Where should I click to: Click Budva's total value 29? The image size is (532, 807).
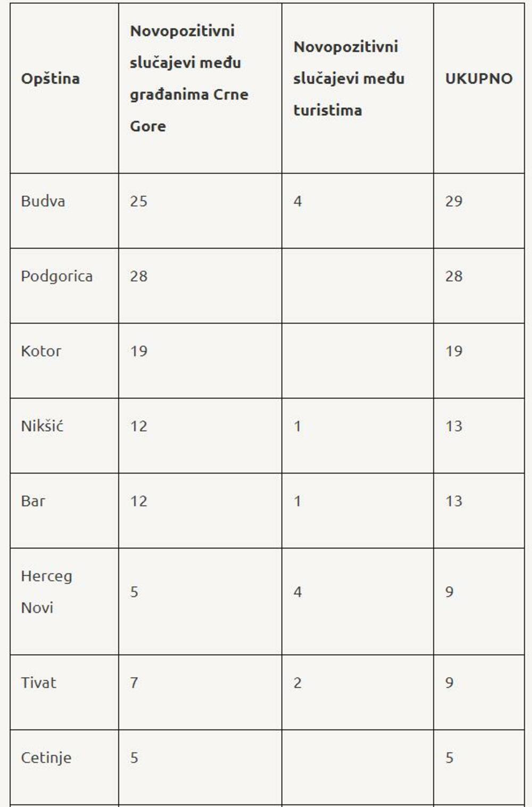pos(454,202)
